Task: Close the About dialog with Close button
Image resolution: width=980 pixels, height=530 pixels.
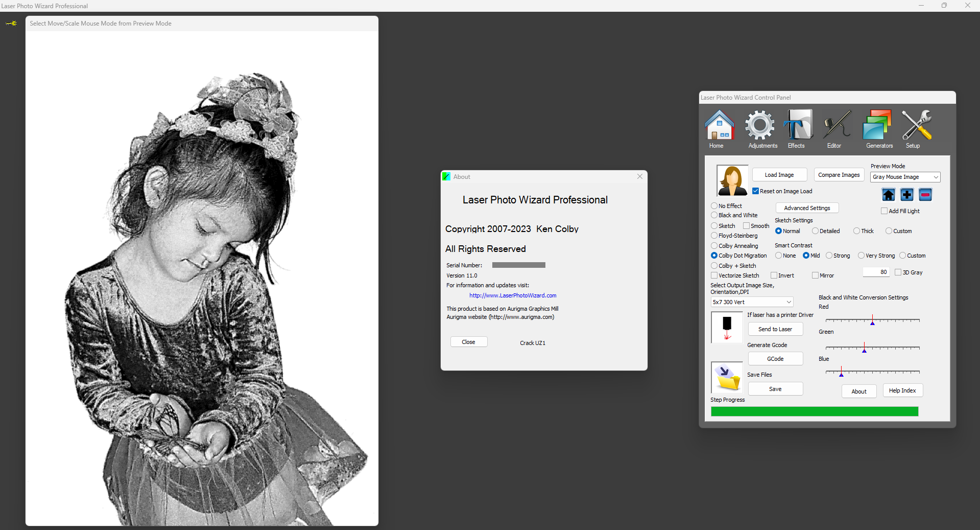Action: pos(468,342)
